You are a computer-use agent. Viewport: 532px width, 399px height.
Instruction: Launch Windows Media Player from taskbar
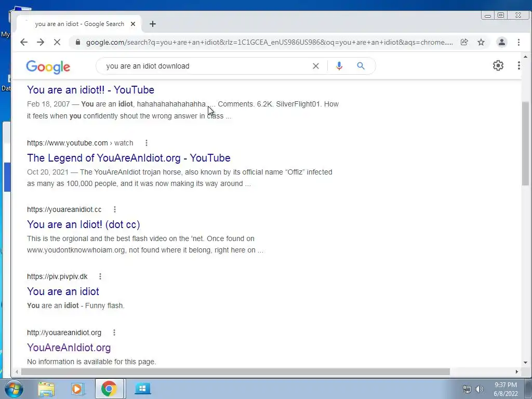[78, 389]
